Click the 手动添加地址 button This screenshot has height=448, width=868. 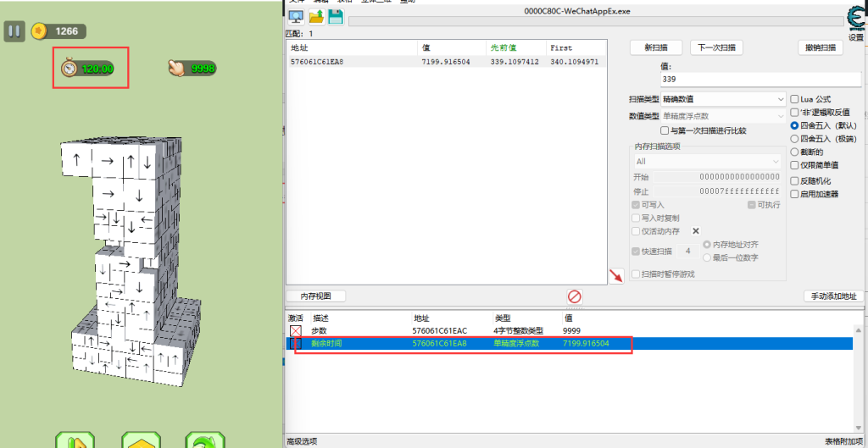pos(834,296)
